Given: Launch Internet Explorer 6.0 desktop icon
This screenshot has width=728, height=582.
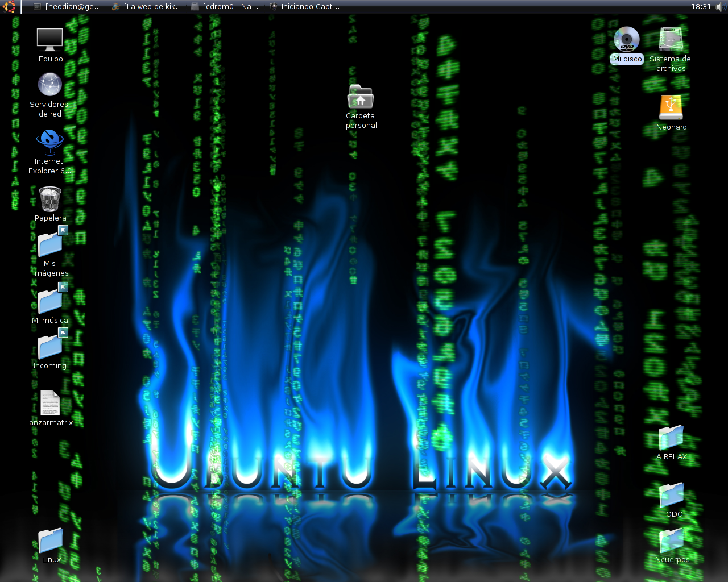Looking at the screenshot, I should pyautogui.click(x=50, y=142).
